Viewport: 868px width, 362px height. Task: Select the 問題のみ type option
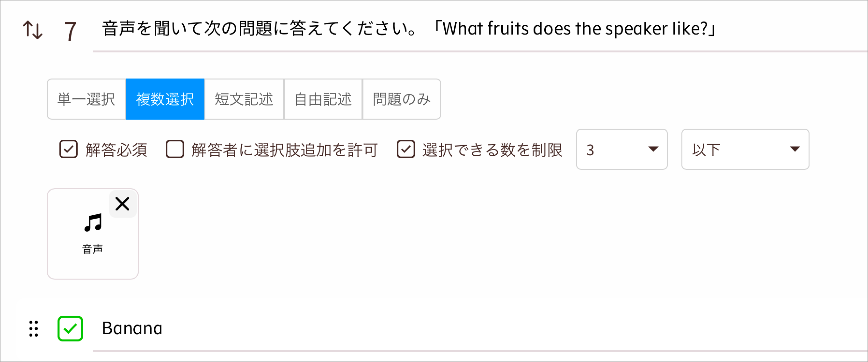click(x=402, y=99)
